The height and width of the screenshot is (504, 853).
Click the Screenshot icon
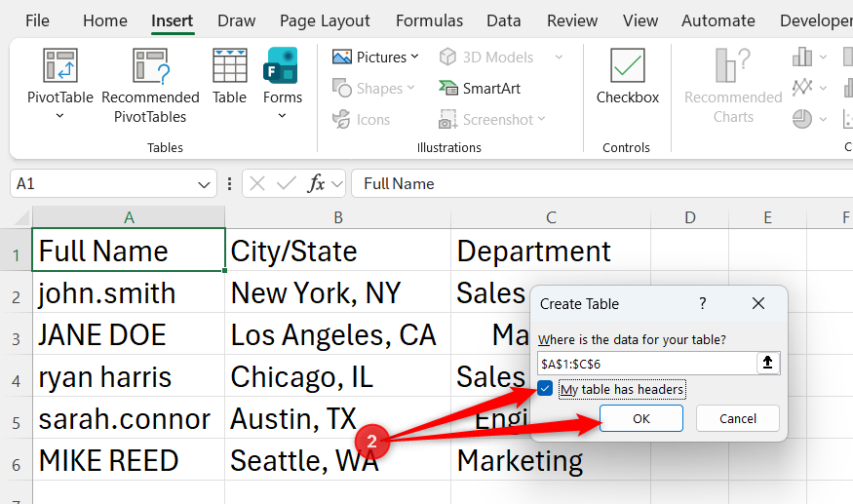point(447,119)
